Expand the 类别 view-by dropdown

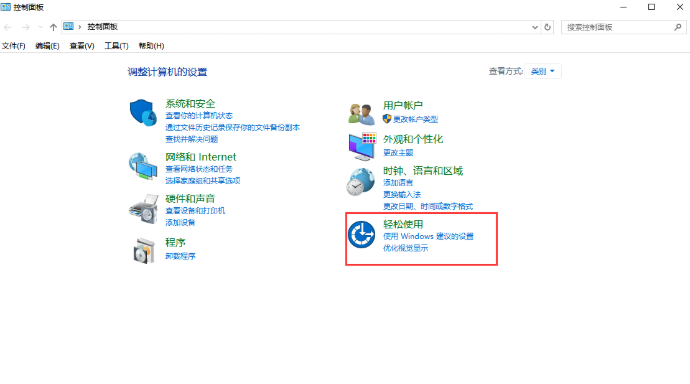point(543,71)
